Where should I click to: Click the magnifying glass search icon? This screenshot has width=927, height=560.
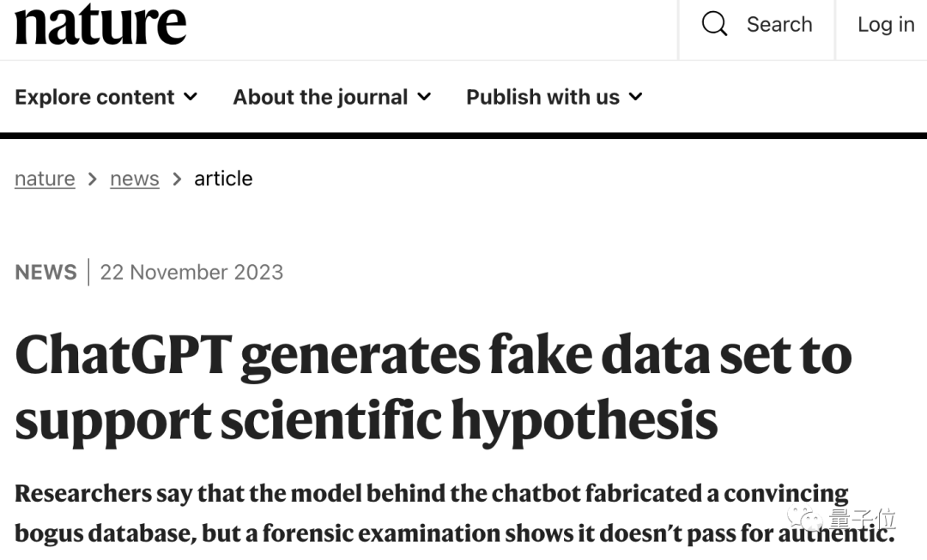(714, 24)
